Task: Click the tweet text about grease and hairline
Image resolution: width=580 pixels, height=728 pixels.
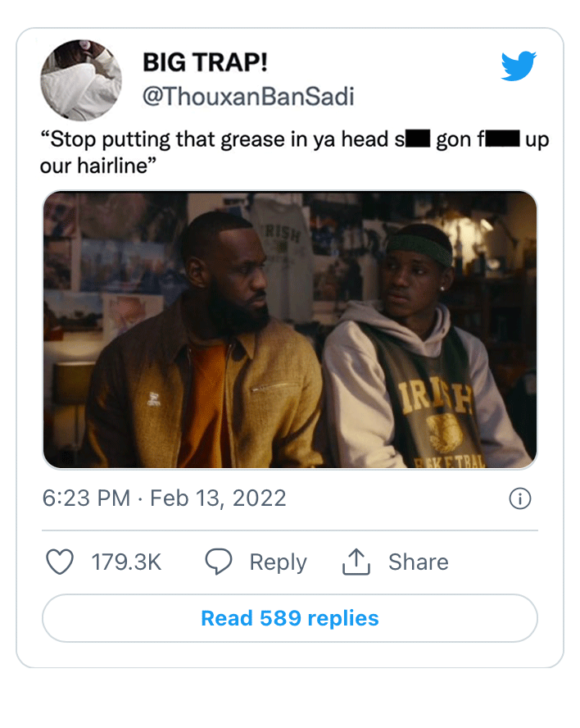Action: pos(294,152)
